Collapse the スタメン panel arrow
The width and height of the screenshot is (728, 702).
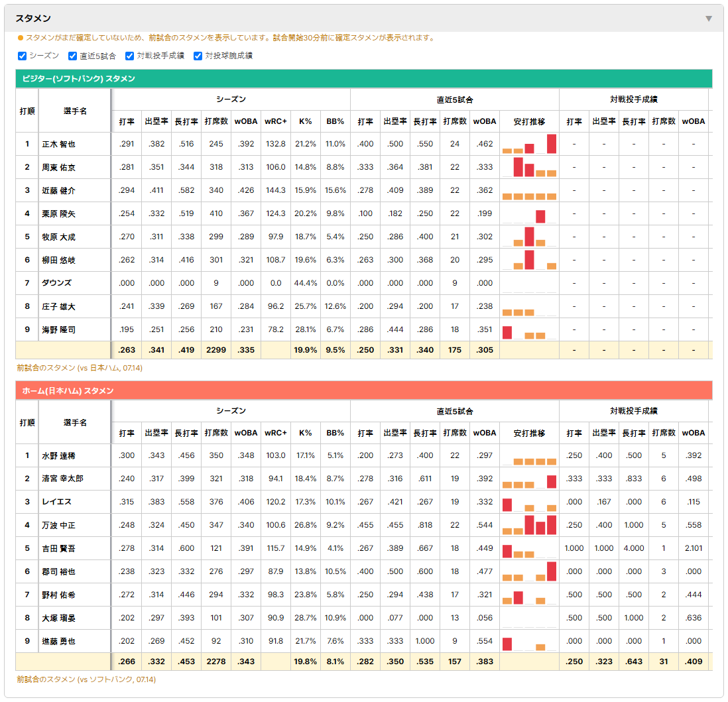pyautogui.click(x=709, y=19)
